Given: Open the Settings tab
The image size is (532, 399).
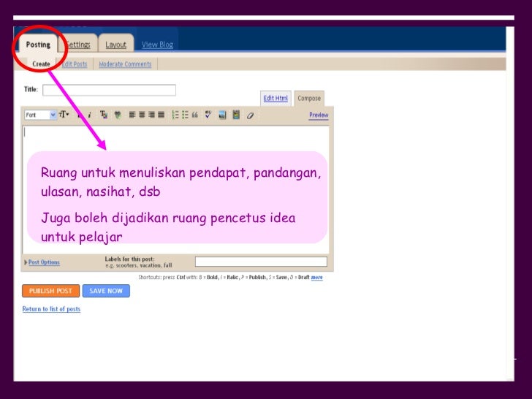Looking at the screenshot, I should click(78, 45).
